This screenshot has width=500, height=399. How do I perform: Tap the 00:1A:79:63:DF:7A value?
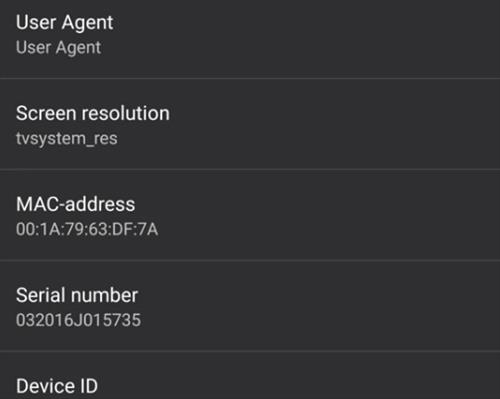click(87, 229)
